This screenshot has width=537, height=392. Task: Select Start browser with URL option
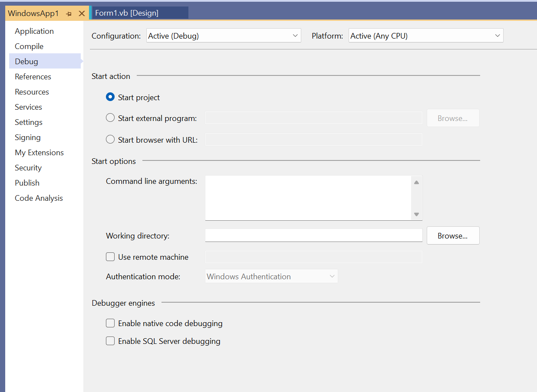[x=110, y=140]
